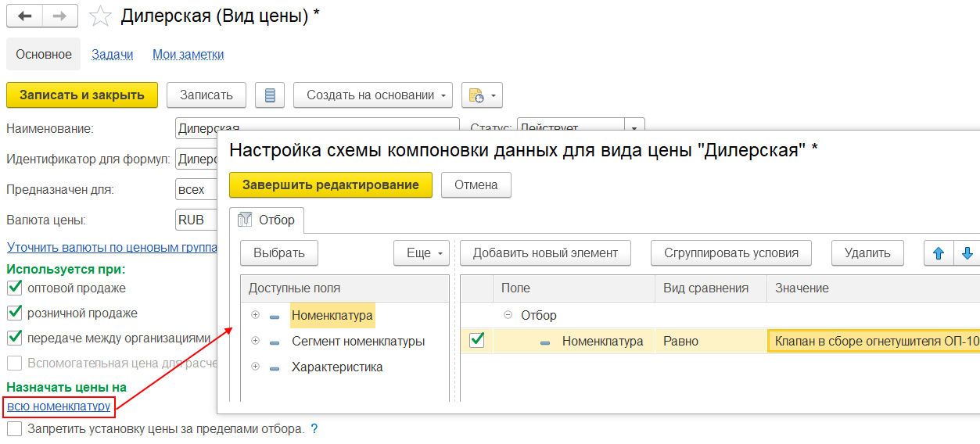980x444 pixels.
Task: Click the back navigation arrow
Action: coord(24,16)
